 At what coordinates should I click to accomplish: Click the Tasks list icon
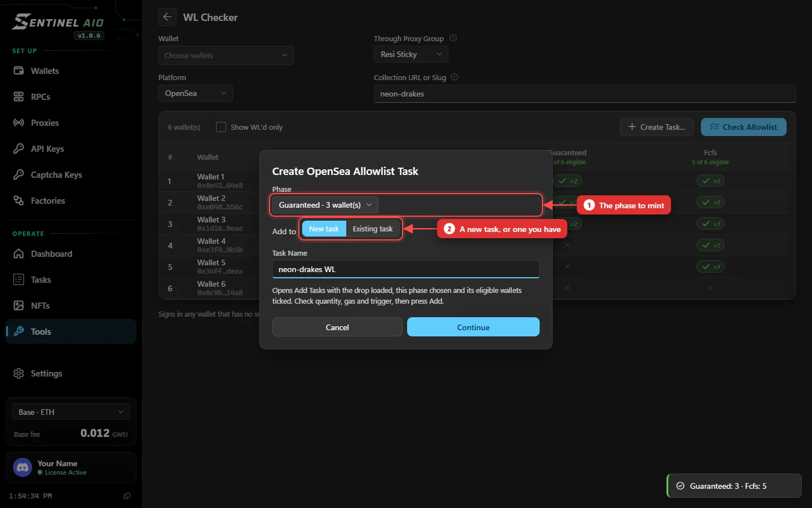[19, 280]
